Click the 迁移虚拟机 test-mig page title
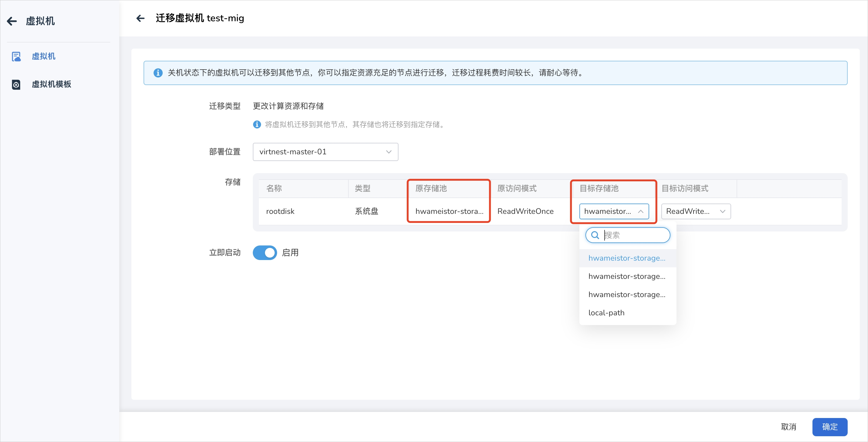This screenshot has width=868, height=442. (x=200, y=18)
